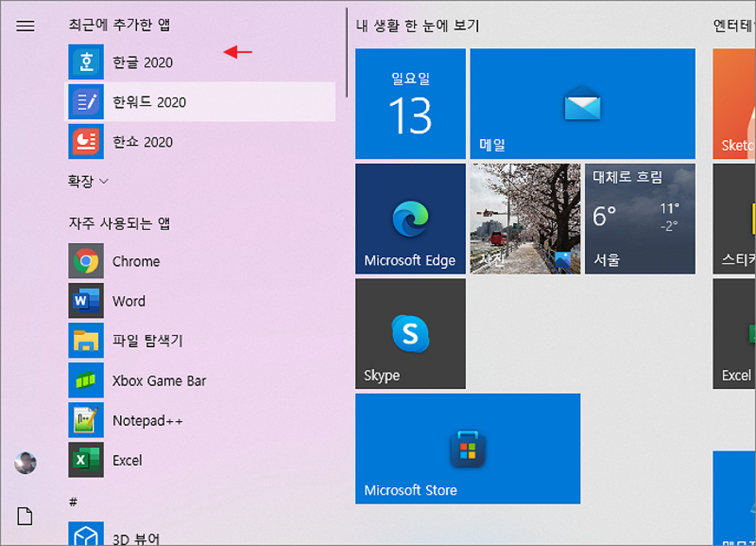The height and width of the screenshot is (546, 756).
Task: Open the Skype tile
Action: click(x=410, y=334)
